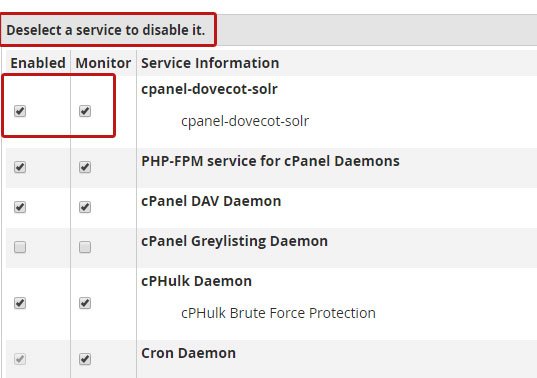Click the "Deselect a service to disable it" banner
Screen dimensions: 537x378
pos(106,30)
